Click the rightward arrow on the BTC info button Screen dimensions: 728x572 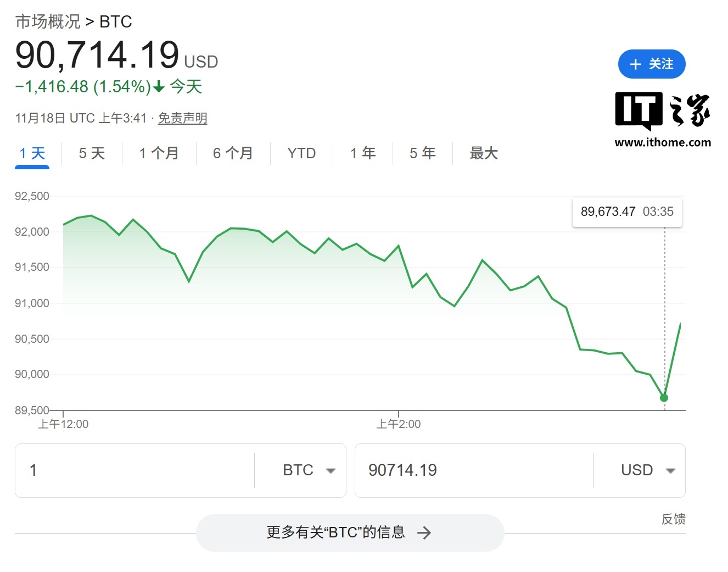(424, 532)
